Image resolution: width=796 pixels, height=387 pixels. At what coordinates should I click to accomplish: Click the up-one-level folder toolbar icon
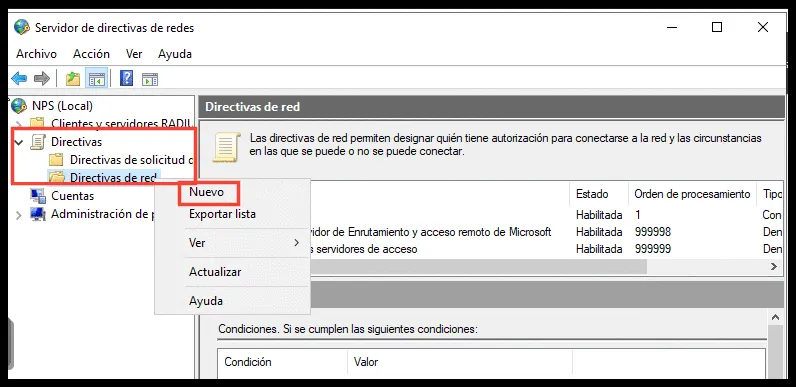point(73,79)
